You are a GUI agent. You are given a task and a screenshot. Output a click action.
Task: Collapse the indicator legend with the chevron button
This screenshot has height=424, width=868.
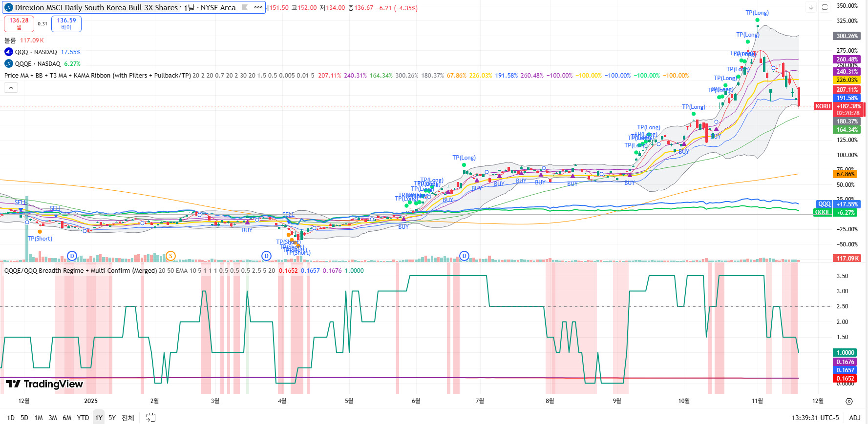(11, 87)
